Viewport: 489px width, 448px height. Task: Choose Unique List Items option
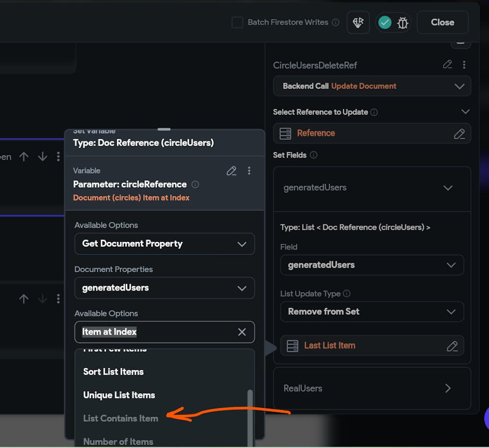(x=119, y=395)
